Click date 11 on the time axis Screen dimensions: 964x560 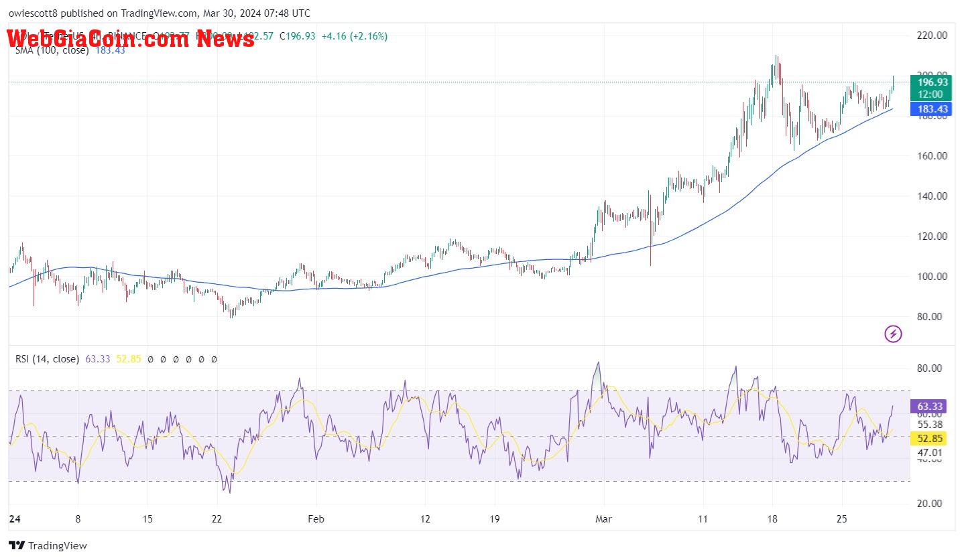click(x=703, y=519)
